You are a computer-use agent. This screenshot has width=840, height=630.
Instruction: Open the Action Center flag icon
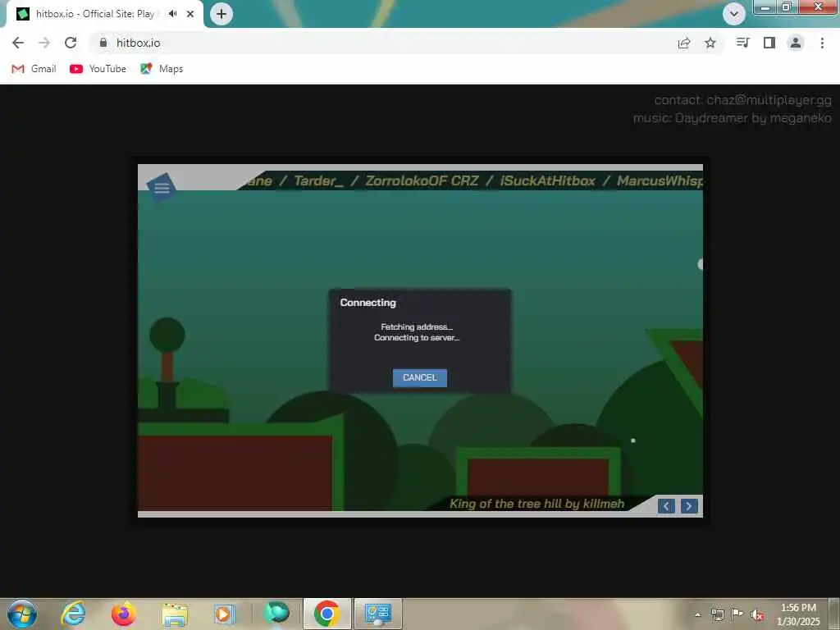pyautogui.click(x=737, y=614)
